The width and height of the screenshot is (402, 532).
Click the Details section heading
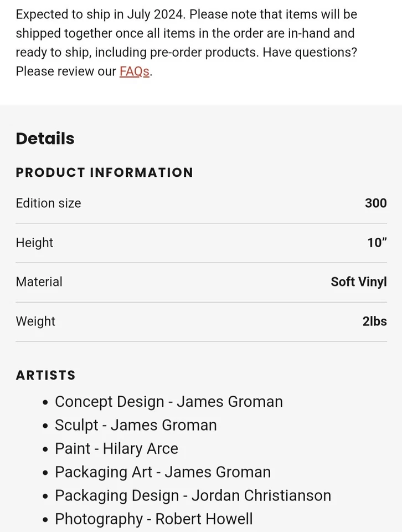point(45,139)
